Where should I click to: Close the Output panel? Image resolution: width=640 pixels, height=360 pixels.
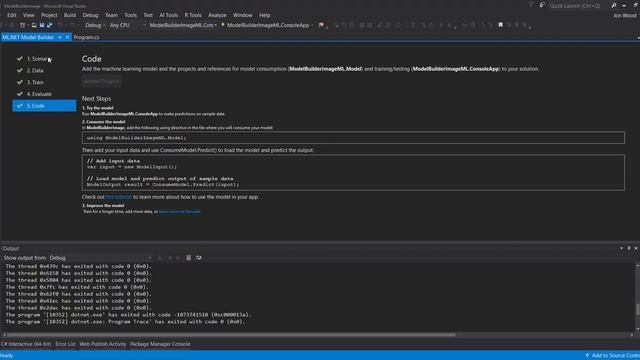[636, 248]
